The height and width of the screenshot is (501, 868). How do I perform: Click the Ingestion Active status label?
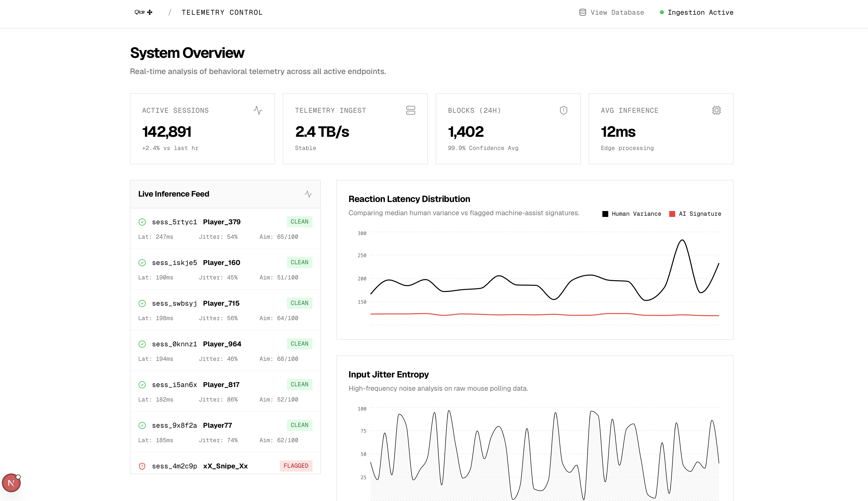700,13
